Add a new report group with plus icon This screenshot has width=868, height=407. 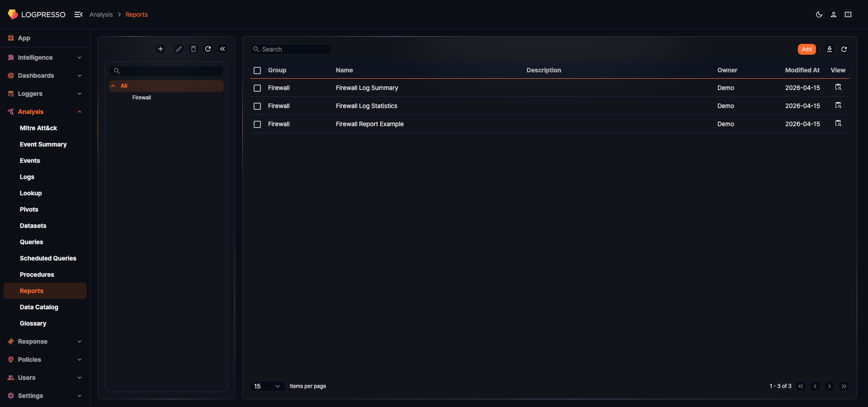pyautogui.click(x=160, y=49)
